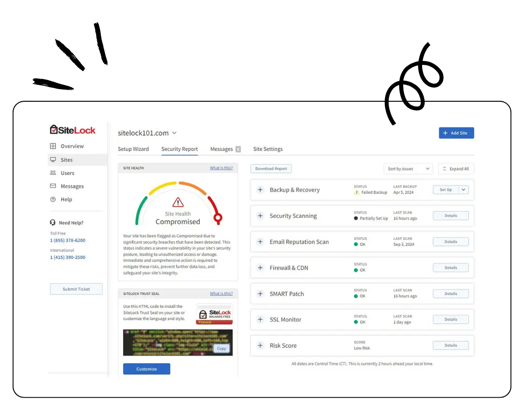Expand the Firewall & CDN row

tap(260, 268)
